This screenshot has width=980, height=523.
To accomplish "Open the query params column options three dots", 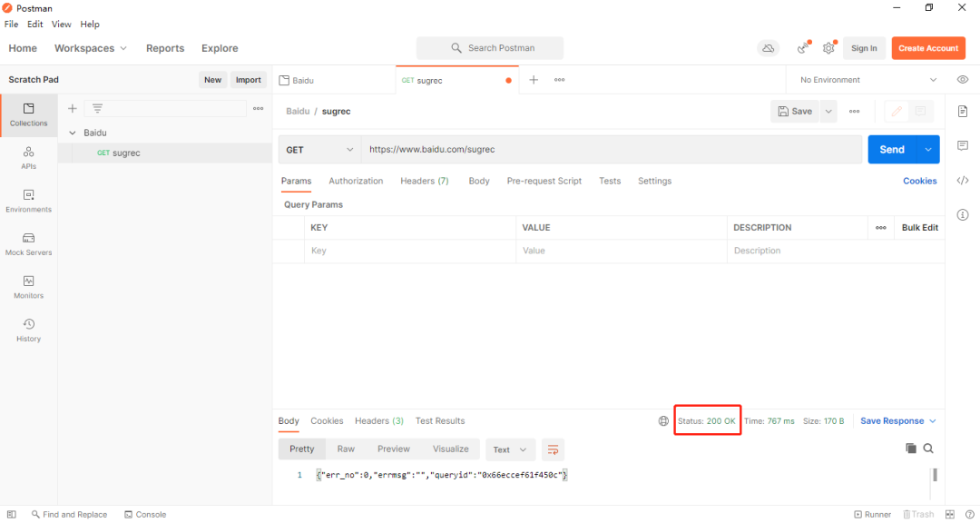I will click(880, 228).
